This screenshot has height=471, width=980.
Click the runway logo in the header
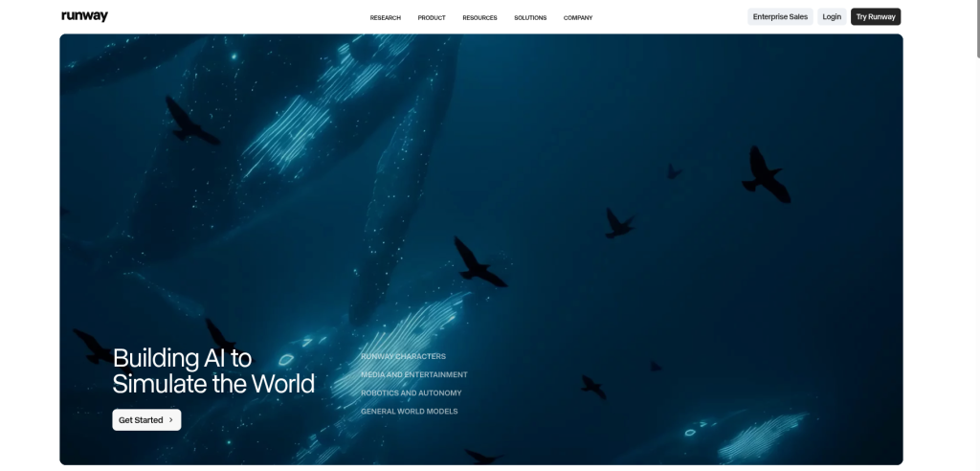click(x=84, y=16)
